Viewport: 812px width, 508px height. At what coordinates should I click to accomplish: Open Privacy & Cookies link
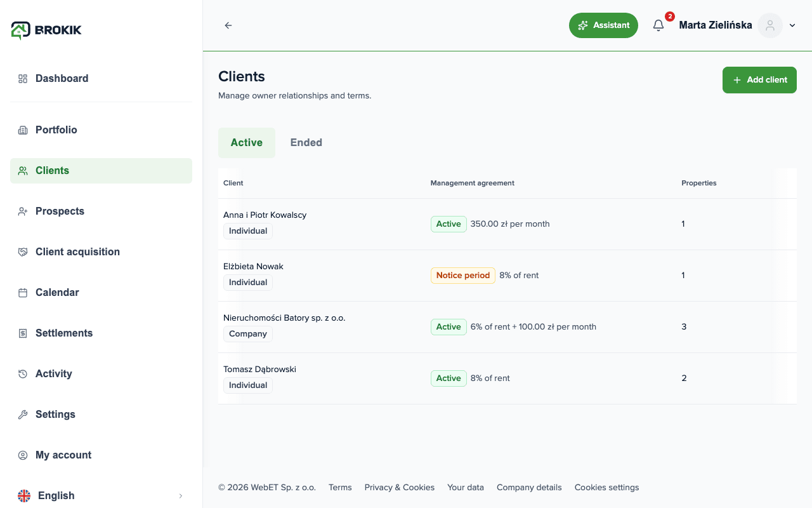(400, 488)
